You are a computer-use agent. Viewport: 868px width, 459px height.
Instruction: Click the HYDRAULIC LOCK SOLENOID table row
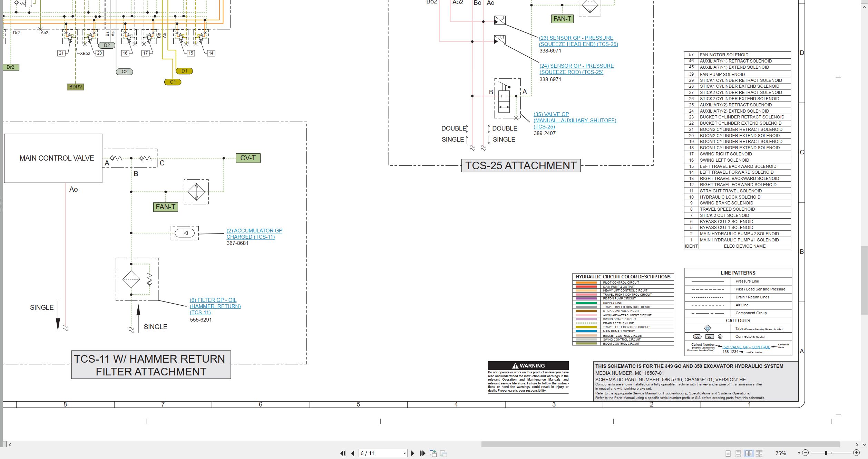[x=738, y=197]
